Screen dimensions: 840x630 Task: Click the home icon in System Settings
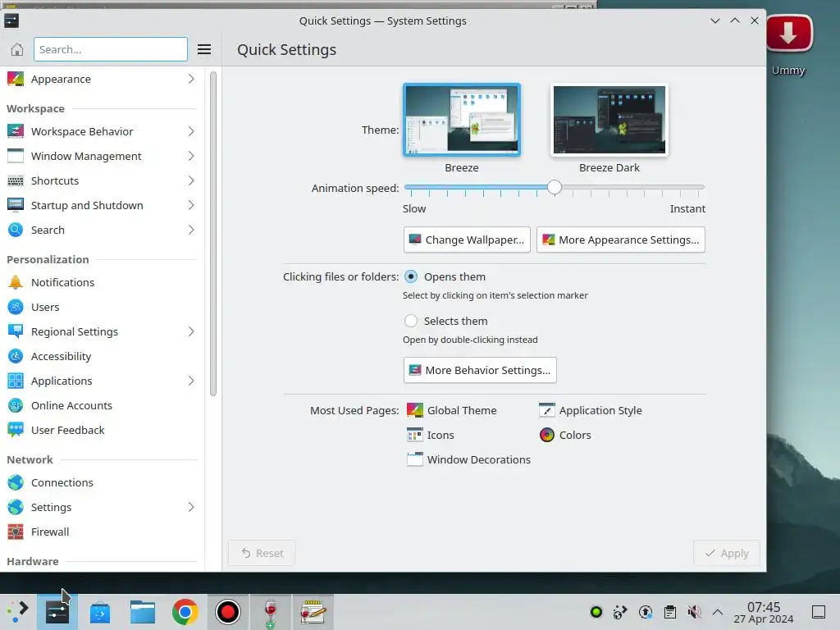(x=16, y=49)
